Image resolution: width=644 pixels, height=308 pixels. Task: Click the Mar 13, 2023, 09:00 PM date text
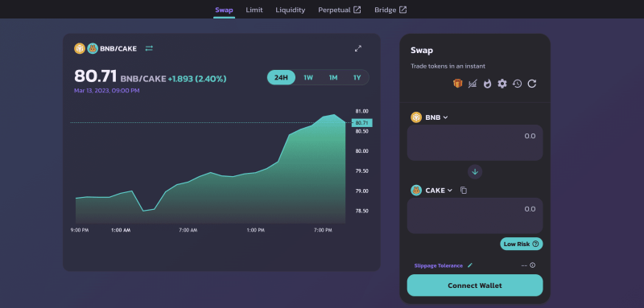[x=107, y=91]
